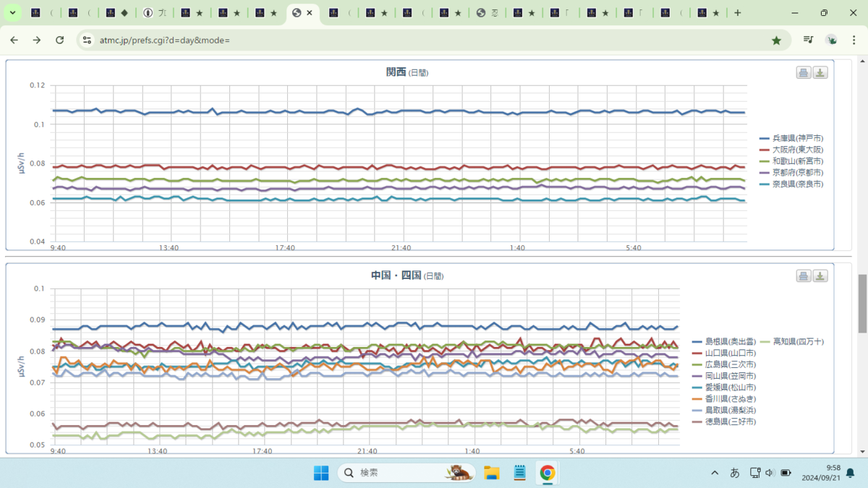Hide 徳島県(三好市) series in legend
This screenshot has width=868, height=488.
point(724,421)
